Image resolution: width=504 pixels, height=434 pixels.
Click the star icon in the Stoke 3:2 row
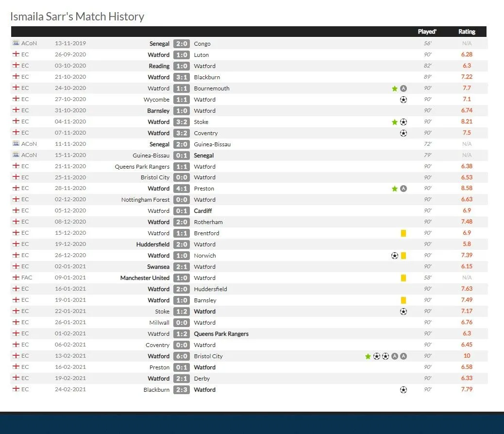coord(395,122)
